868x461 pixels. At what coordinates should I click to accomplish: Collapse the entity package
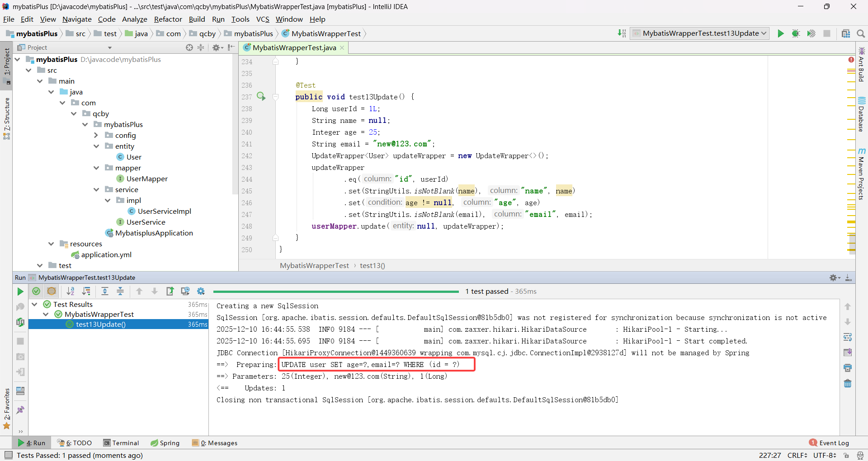click(96, 146)
